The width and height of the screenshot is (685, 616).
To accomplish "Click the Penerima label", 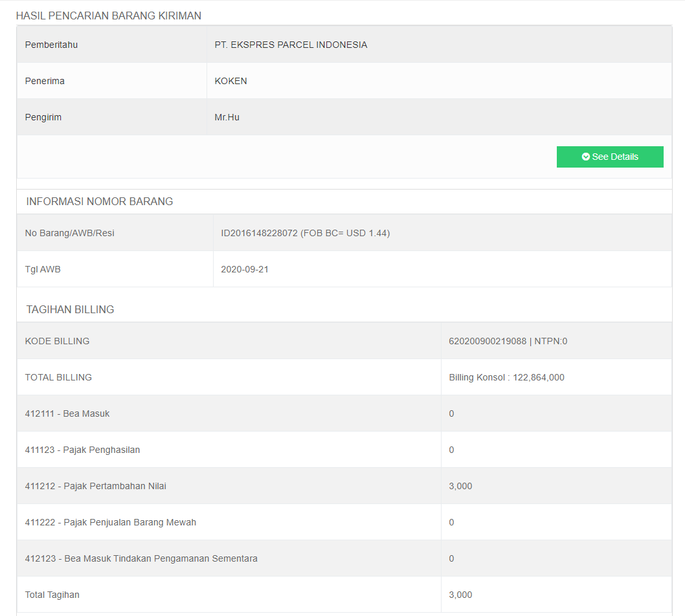I will [45, 81].
